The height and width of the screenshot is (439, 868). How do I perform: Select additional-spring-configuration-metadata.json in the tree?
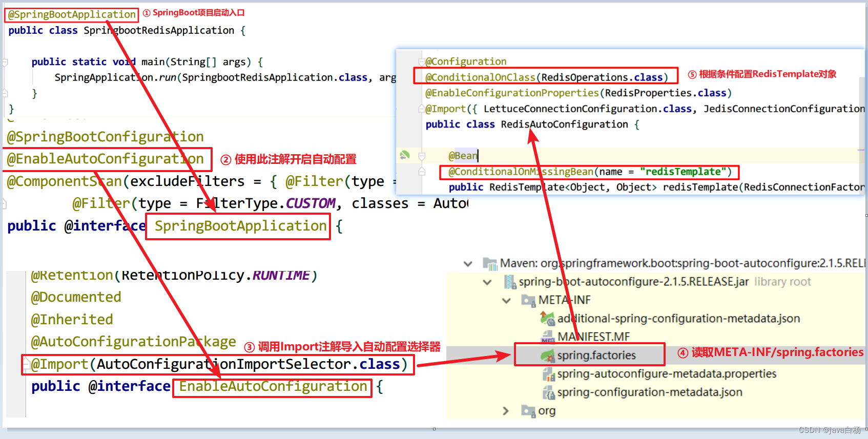679,319
